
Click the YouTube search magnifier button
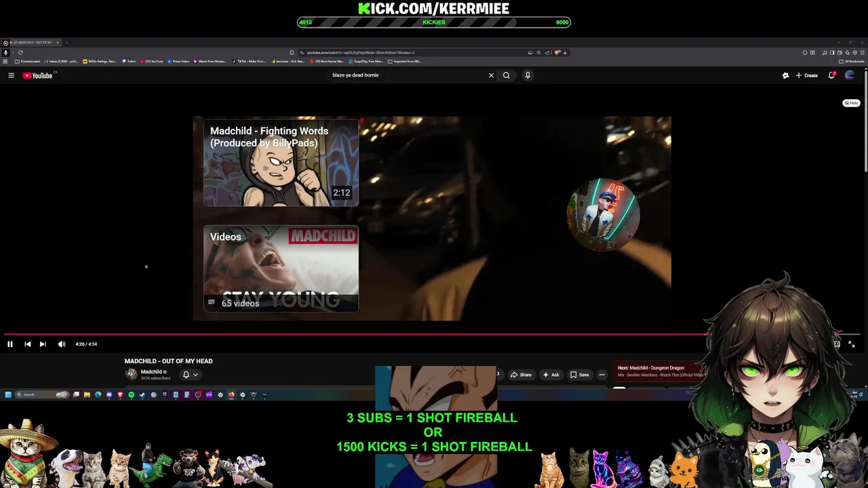[506, 75]
